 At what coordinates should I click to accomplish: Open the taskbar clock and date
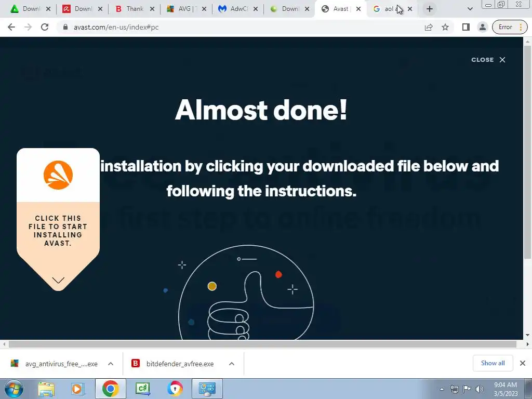pos(506,389)
